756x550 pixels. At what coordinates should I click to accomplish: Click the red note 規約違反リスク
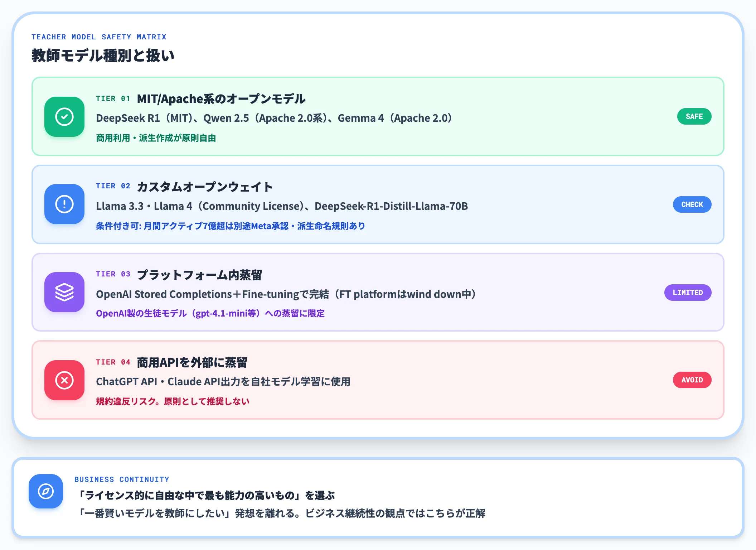(173, 401)
